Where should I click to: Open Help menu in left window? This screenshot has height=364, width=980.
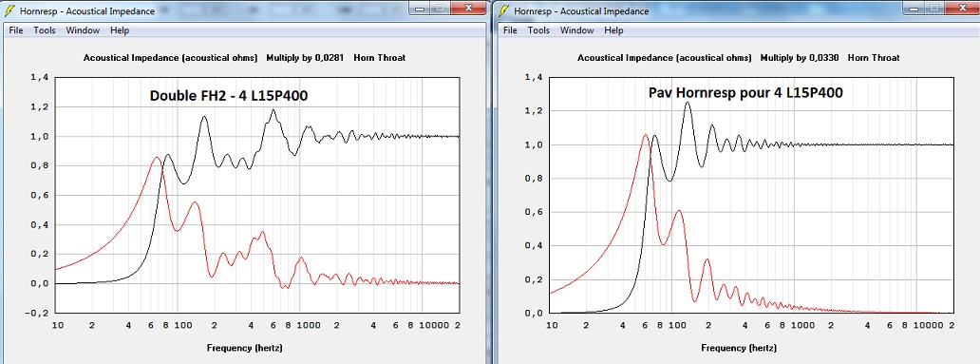(x=120, y=30)
